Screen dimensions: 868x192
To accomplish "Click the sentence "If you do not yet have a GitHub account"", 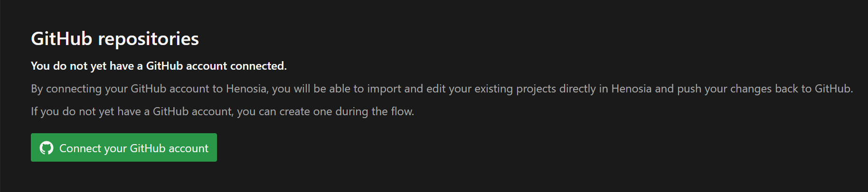I will (222, 111).
